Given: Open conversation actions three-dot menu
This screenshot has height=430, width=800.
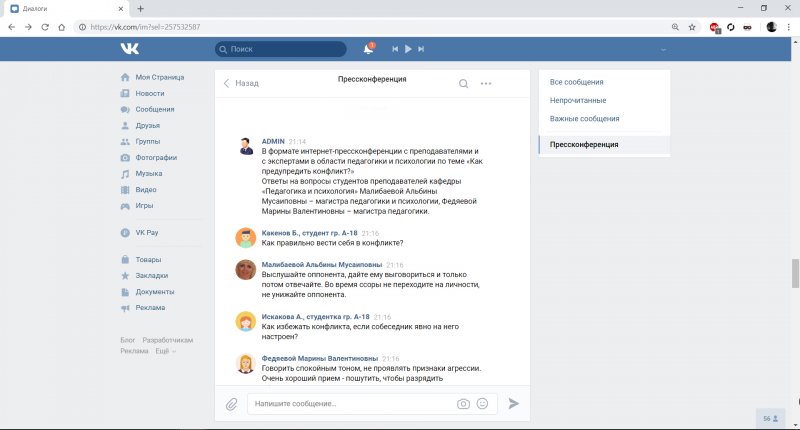Looking at the screenshot, I should point(486,84).
